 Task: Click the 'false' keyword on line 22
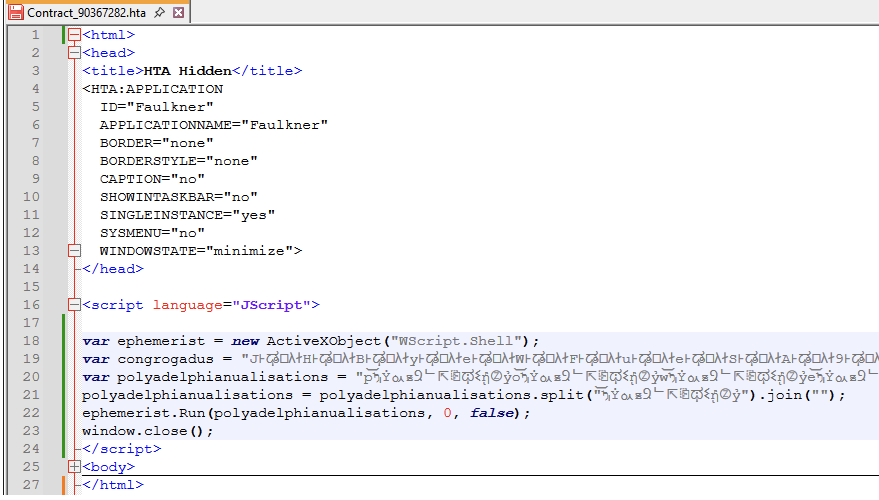click(x=491, y=413)
